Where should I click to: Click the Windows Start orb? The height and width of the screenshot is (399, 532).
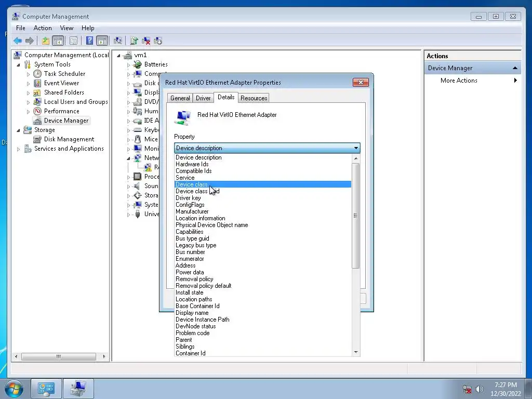(x=14, y=389)
